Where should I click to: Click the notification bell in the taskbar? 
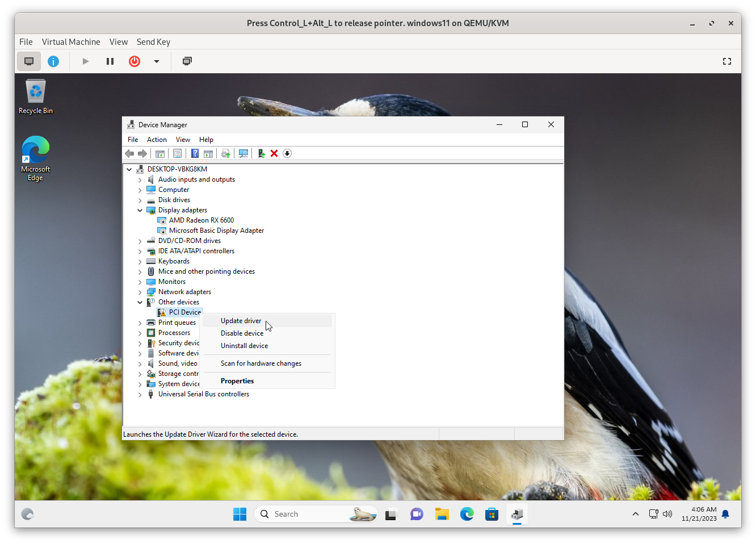coord(725,514)
